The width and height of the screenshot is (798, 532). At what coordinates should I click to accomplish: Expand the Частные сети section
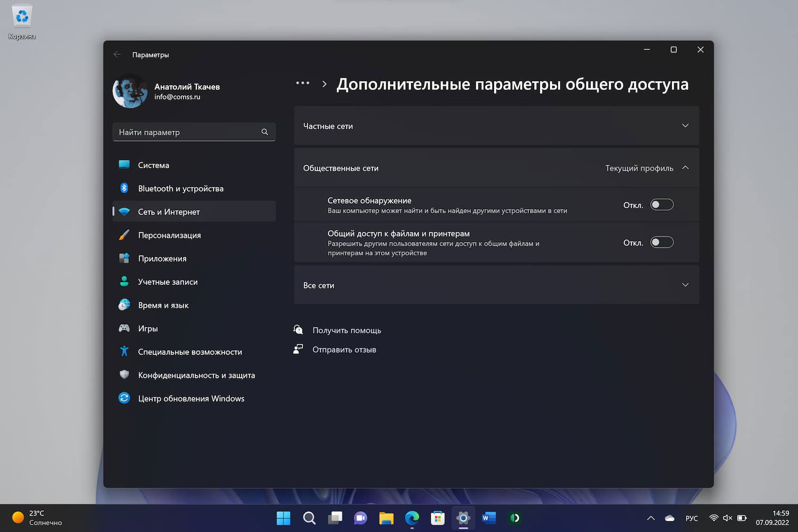496,126
